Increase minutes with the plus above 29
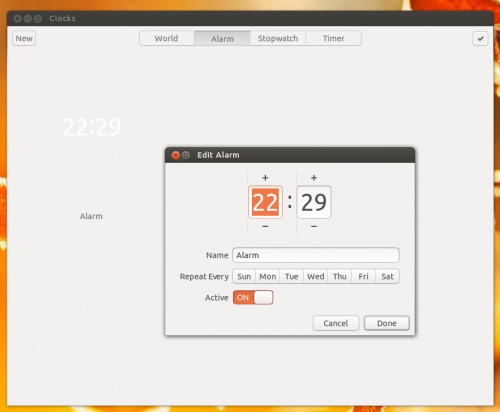Viewport: 500px width, 412px height. (314, 178)
